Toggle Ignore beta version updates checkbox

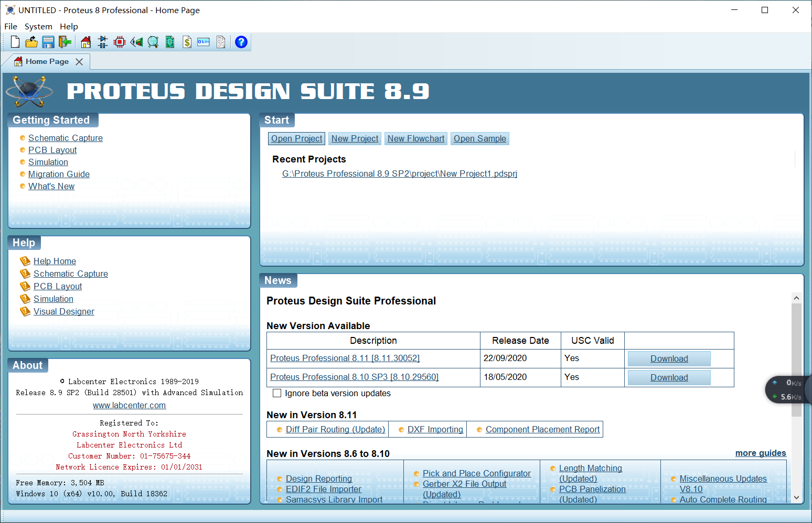(277, 393)
